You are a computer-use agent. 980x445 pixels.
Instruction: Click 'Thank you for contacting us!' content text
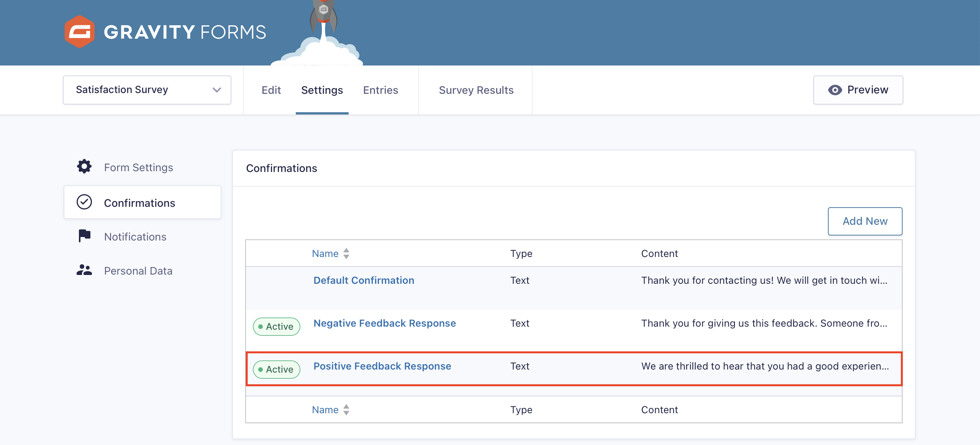[764, 280]
